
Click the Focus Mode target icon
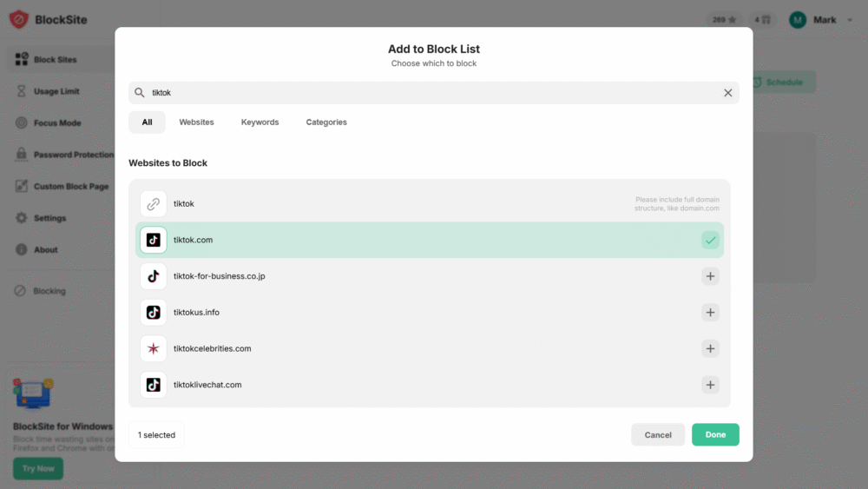[22, 123]
